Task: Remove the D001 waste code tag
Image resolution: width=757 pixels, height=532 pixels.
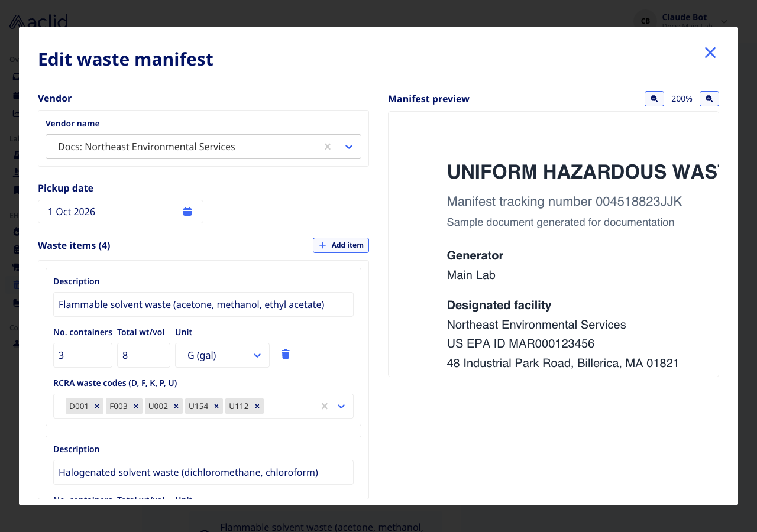Action: point(97,406)
